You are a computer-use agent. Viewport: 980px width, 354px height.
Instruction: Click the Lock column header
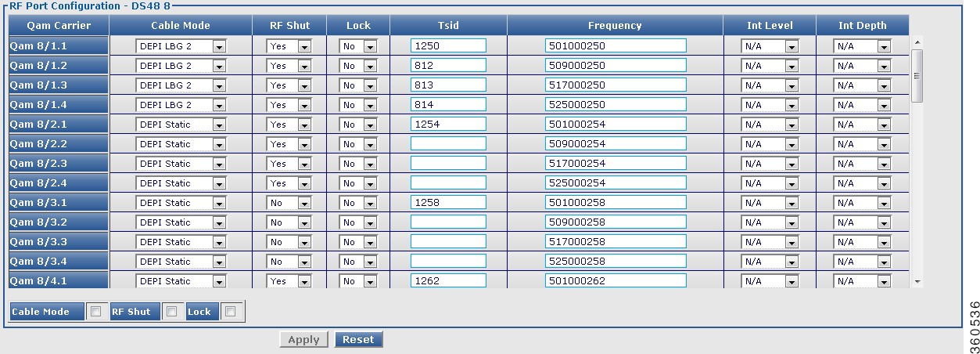(359, 26)
